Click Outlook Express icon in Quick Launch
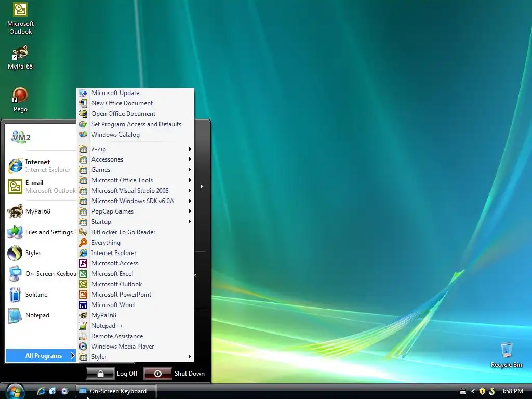The height and width of the screenshot is (399, 532). (x=52, y=391)
